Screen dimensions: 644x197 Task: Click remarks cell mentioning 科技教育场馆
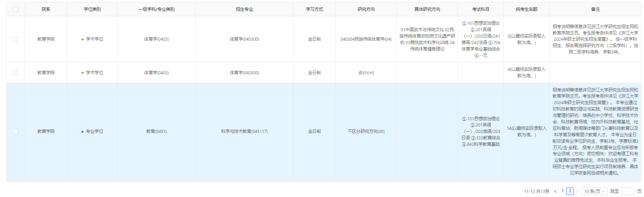(595, 132)
